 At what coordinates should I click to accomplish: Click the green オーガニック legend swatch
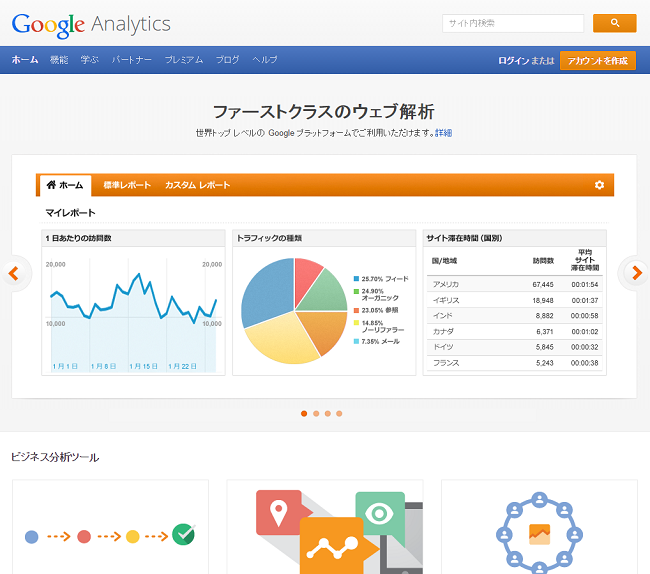coord(356,291)
